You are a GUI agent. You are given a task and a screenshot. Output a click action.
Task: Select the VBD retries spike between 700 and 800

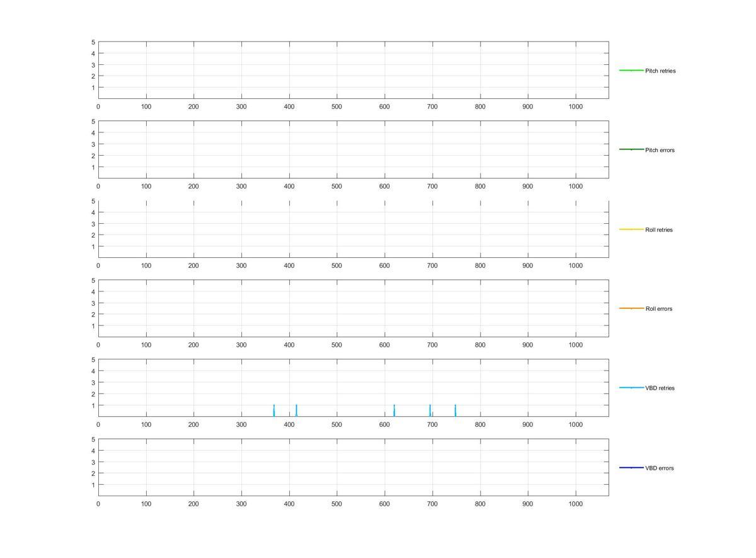tap(455, 410)
